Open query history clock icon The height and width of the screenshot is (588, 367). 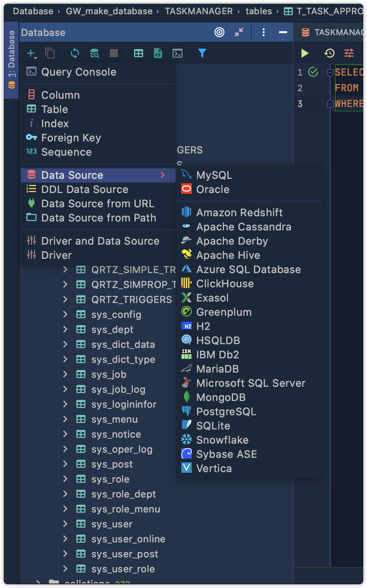click(x=330, y=53)
